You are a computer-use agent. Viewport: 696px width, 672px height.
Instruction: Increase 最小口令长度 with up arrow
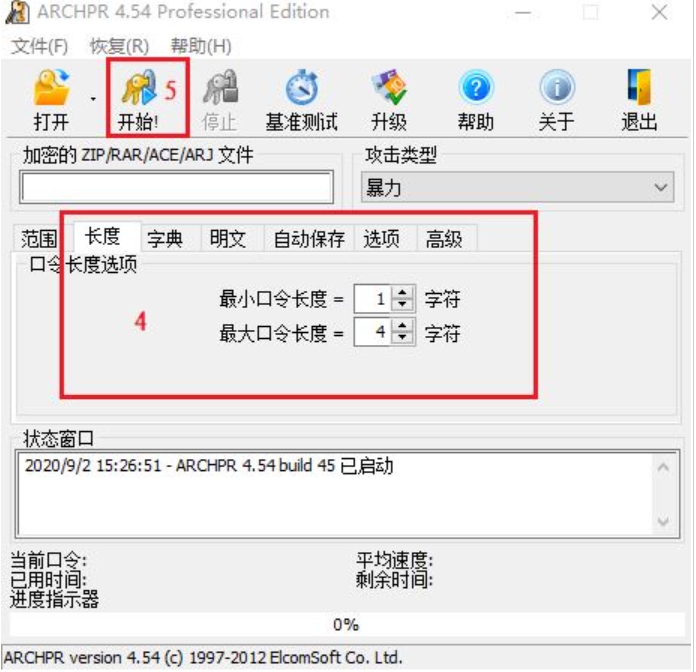(x=403, y=293)
